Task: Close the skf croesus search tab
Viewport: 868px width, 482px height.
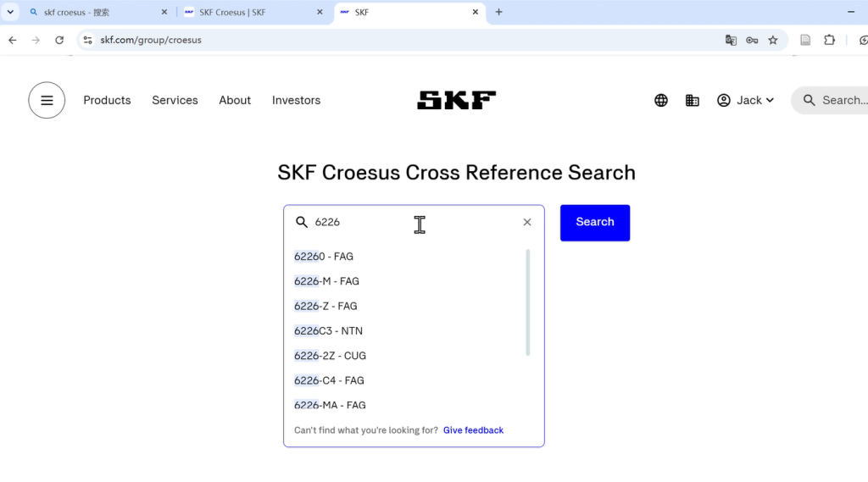Action: (x=164, y=12)
